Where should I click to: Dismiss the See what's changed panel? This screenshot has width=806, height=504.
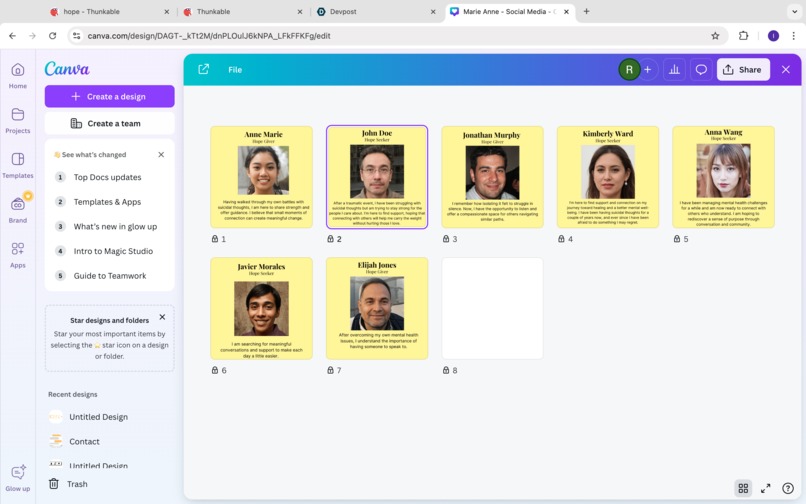(x=161, y=154)
